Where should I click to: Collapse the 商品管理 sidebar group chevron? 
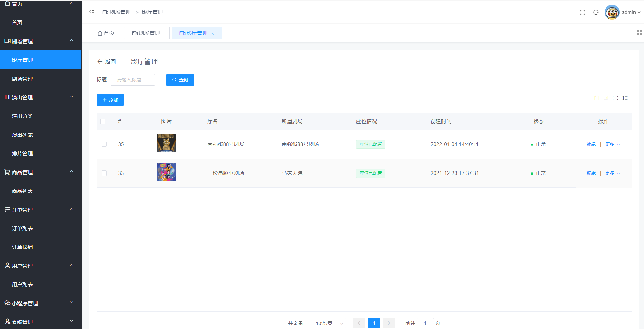[72, 172]
